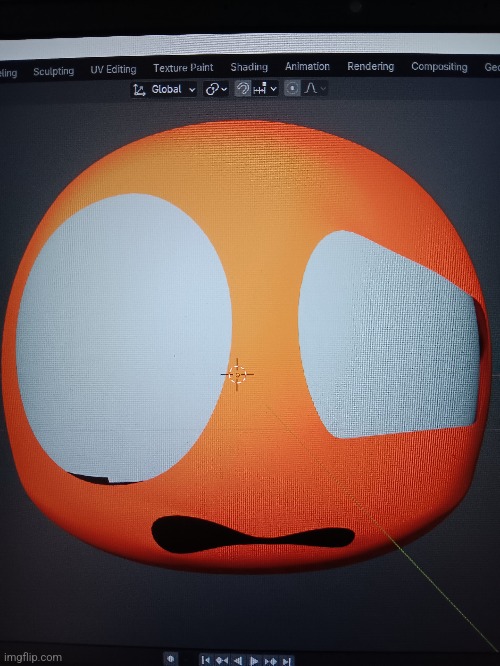Select the black mouth shape on the model
Screen dimensions: 500x666
click(251, 534)
